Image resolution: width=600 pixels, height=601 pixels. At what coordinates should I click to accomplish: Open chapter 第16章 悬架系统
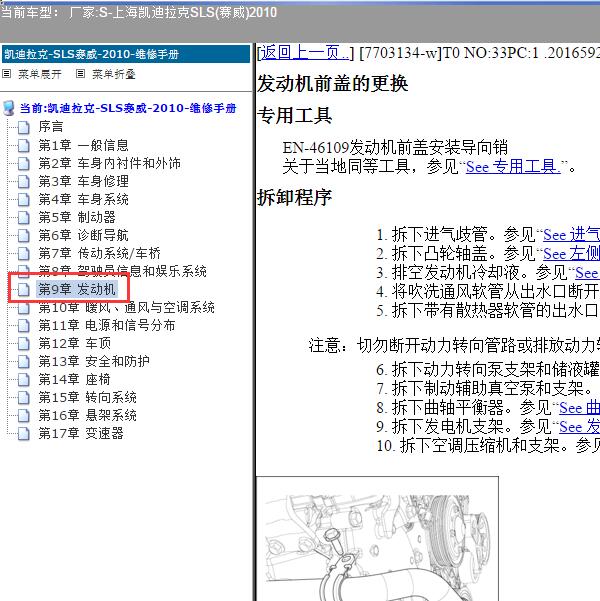click(87, 415)
